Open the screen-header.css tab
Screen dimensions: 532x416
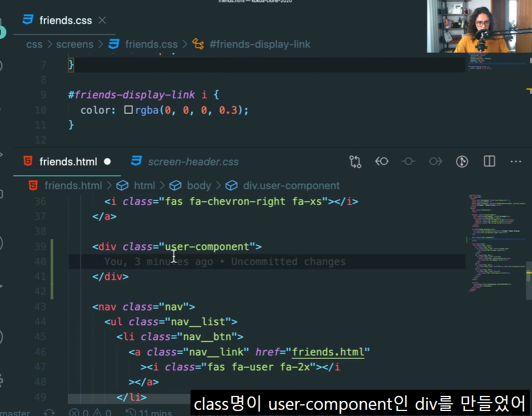click(186, 162)
